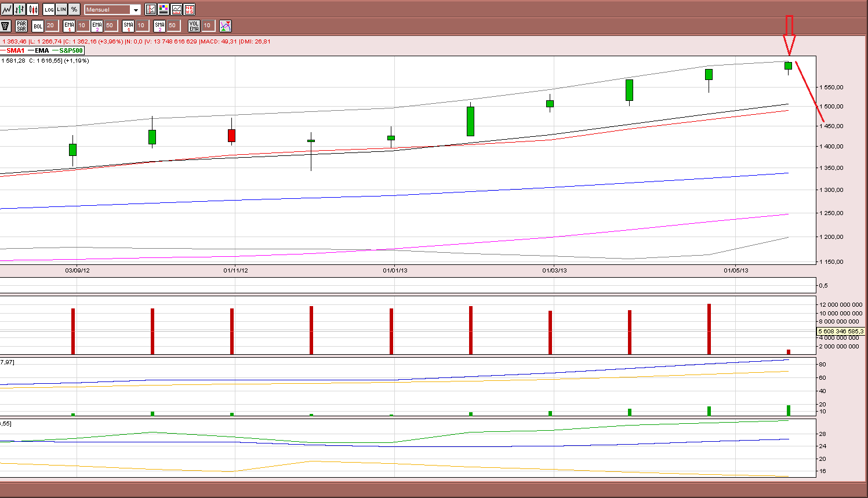Toggle the BOL Bollinger bands indicator

[38, 26]
